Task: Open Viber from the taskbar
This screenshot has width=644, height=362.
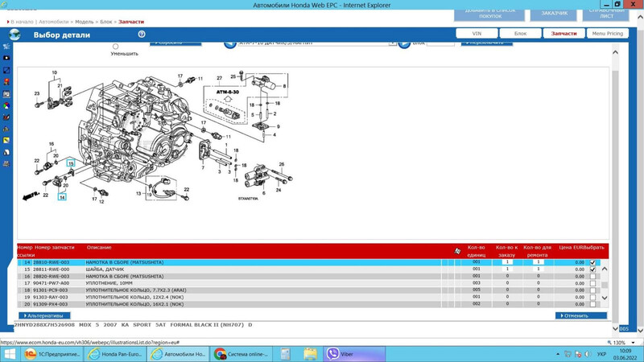Action: [354, 354]
